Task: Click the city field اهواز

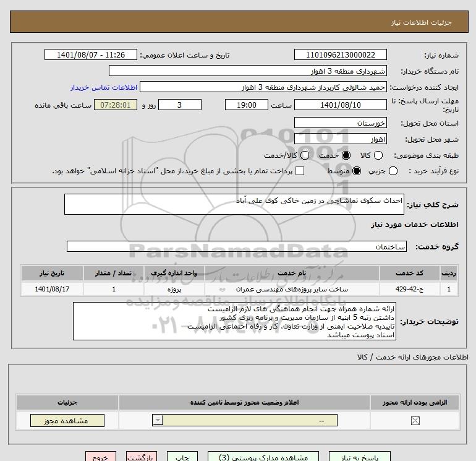Action: pyautogui.click(x=340, y=139)
